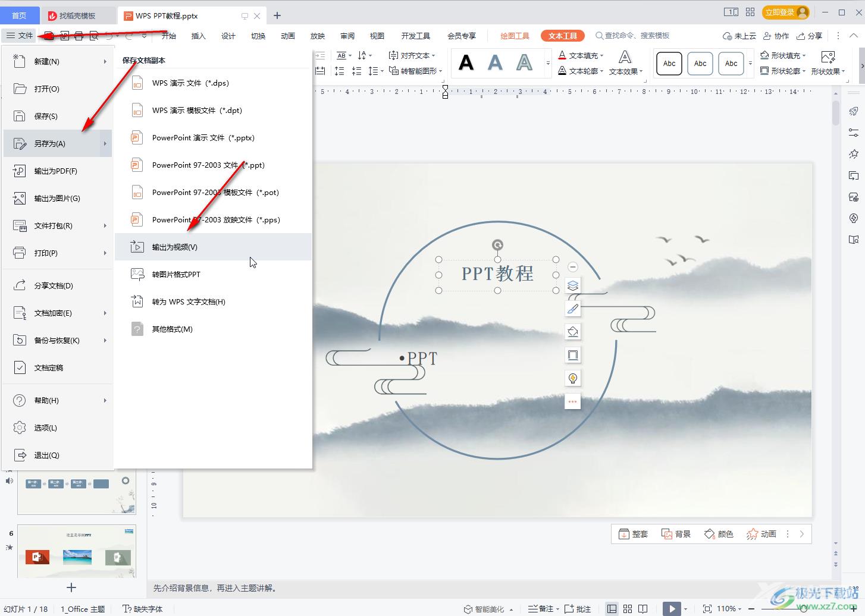Viewport: 865px width, 616px height.
Task: Open 视图 ribbon tab
Action: [377, 36]
